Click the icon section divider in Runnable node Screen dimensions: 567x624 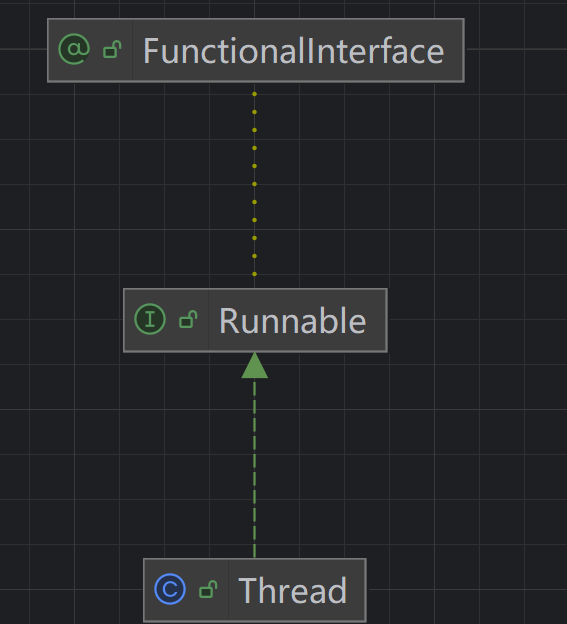coord(208,320)
